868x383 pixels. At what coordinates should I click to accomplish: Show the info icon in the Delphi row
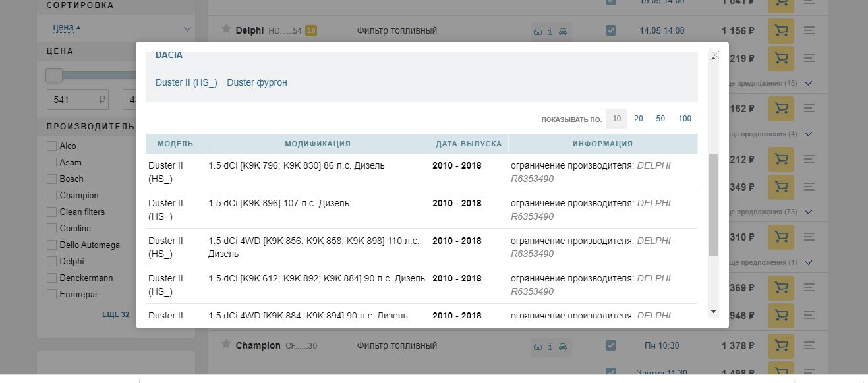coord(550,32)
